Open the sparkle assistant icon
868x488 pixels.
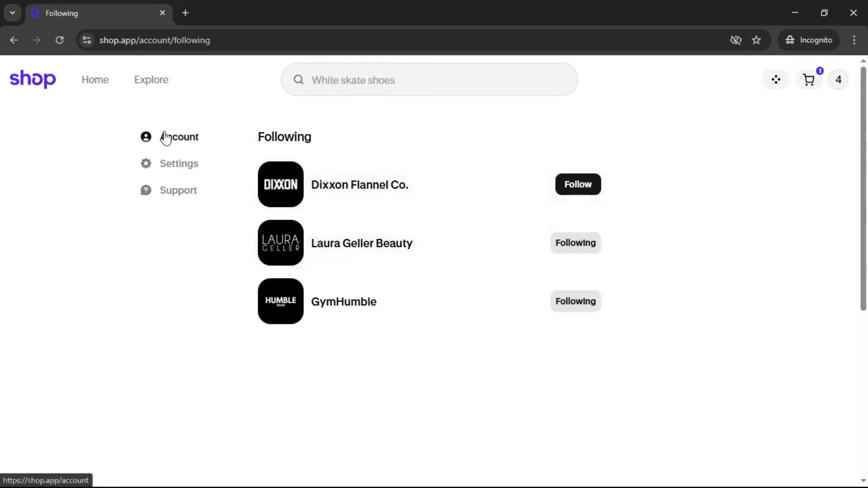pyautogui.click(x=776, y=80)
